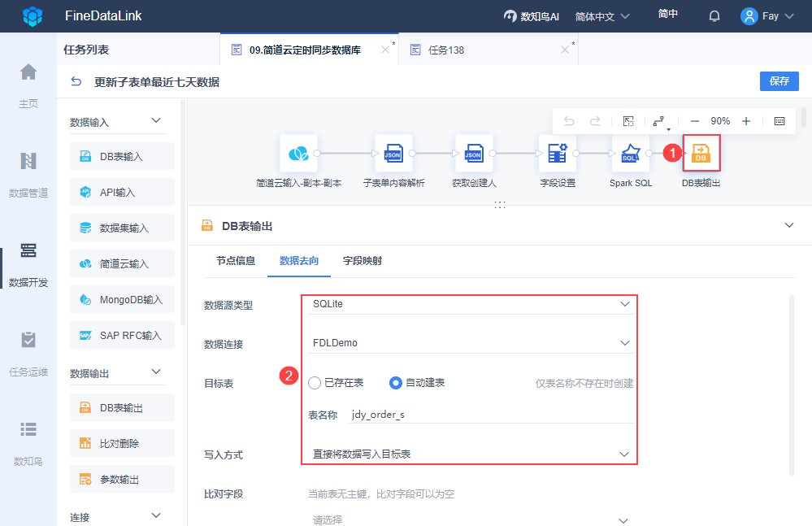
Task: Add a 比对删除 component
Action: point(122,443)
